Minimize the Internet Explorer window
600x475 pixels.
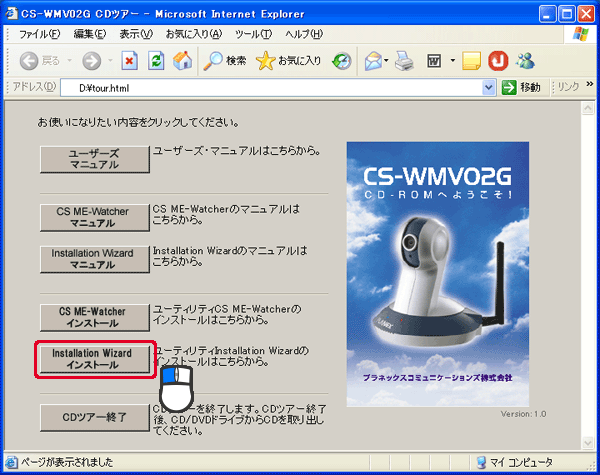click(547, 14)
